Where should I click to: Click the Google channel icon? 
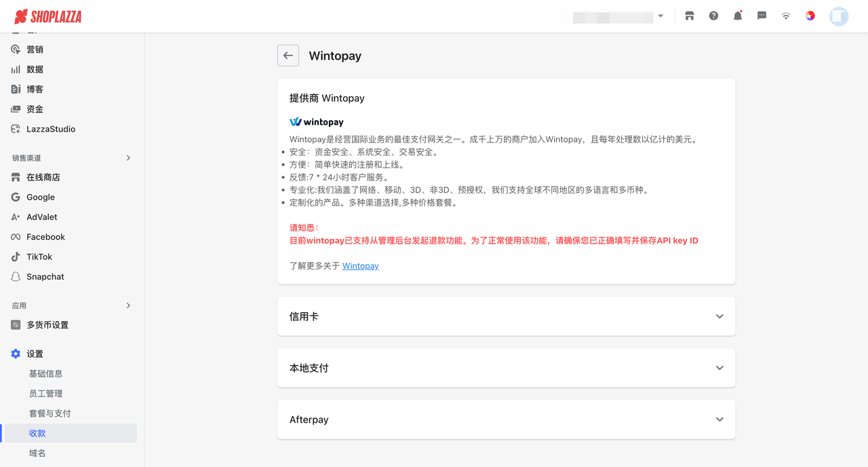point(16,197)
